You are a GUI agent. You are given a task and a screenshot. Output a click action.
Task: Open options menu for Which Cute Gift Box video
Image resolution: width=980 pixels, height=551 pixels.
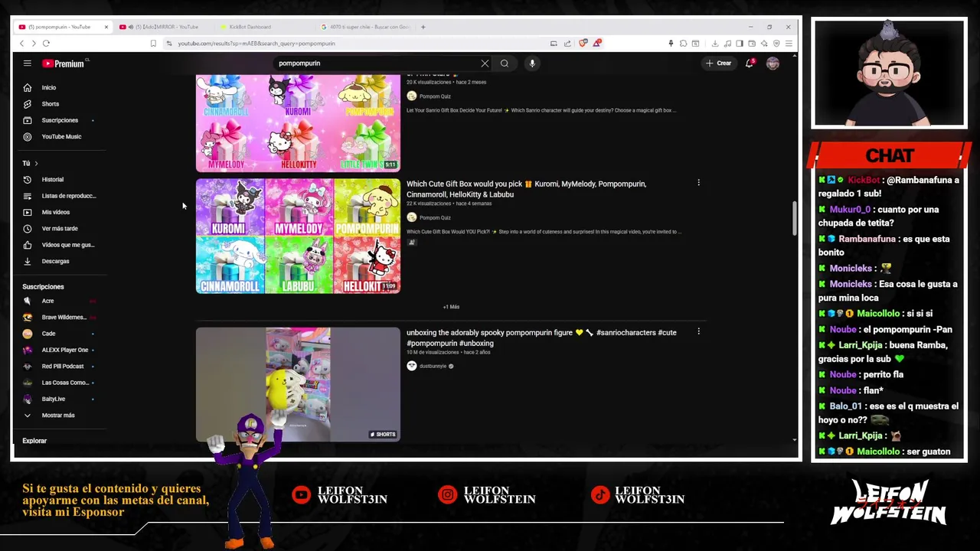pos(698,183)
